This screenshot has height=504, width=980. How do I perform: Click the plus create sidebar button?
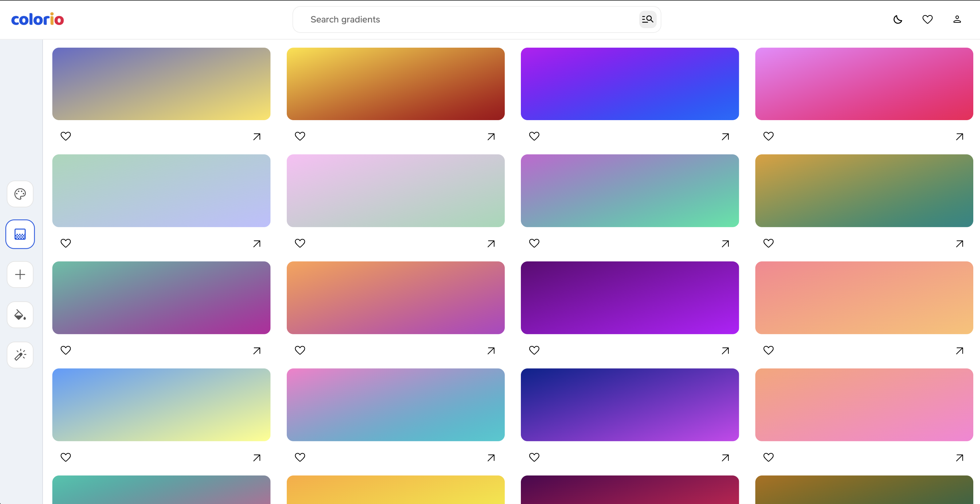(x=20, y=274)
